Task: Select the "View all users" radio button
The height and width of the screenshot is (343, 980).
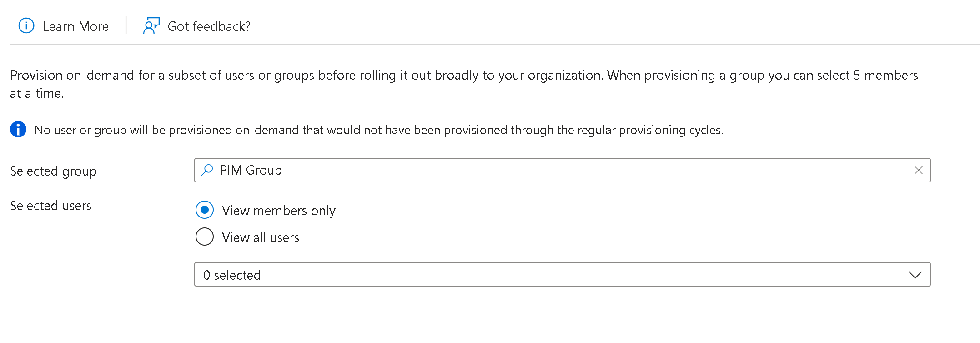Action: pyautogui.click(x=205, y=237)
